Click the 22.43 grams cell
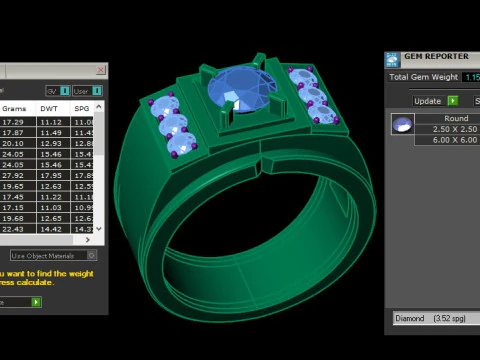The image size is (480, 360). point(17,229)
